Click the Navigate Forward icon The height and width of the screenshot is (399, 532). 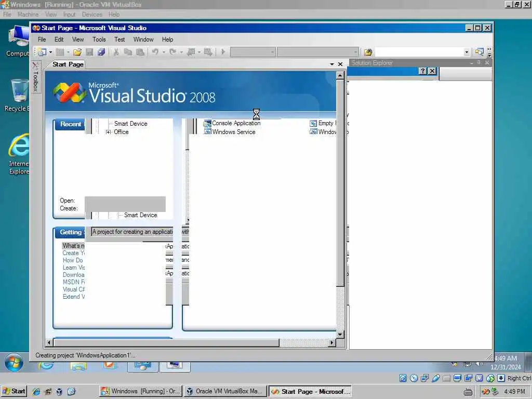(208, 52)
